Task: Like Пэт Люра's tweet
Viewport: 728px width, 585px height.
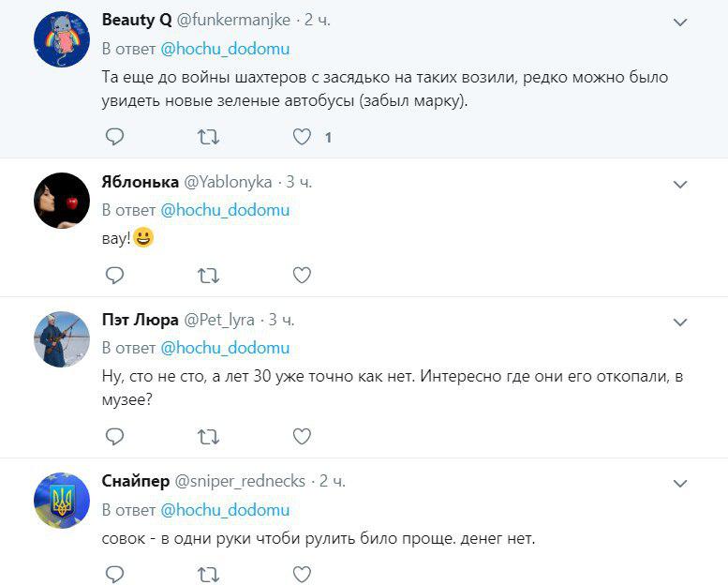Action: point(302,436)
